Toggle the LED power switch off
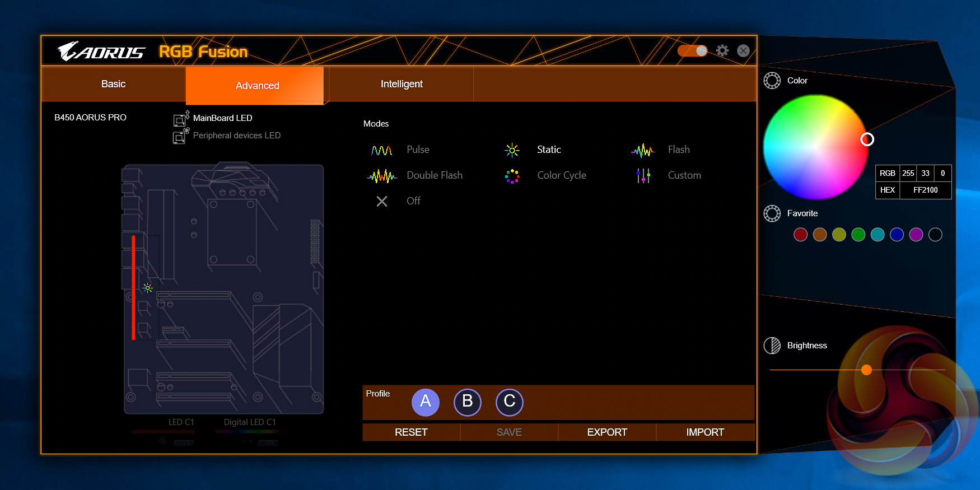980x490 pixels. point(692,50)
